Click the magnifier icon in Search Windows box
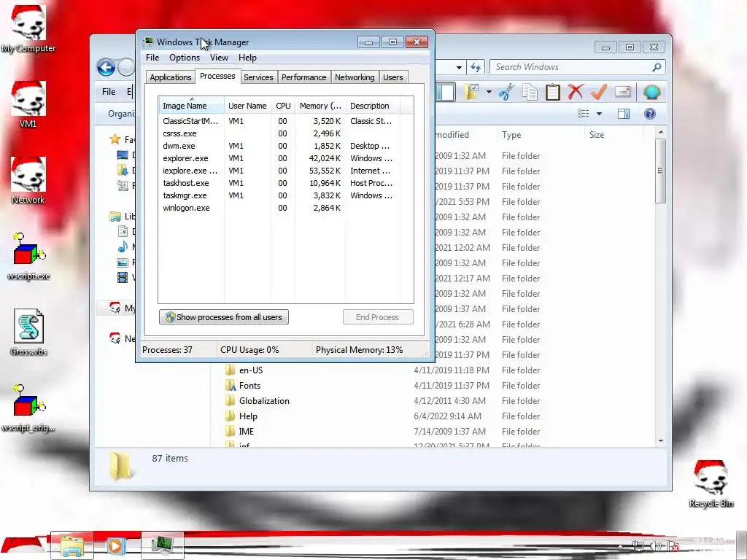The width and height of the screenshot is (747, 560). 657,67
